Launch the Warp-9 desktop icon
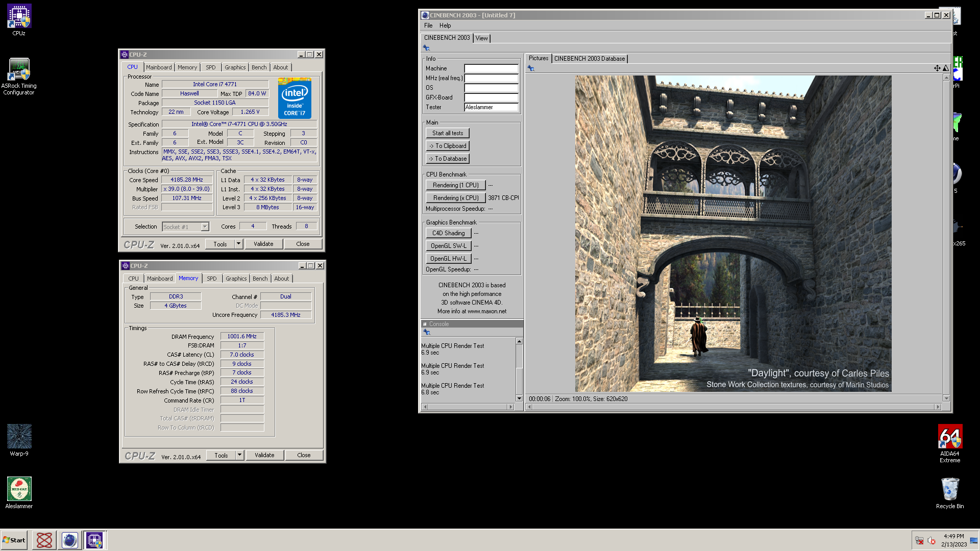 pyautogui.click(x=19, y=440)
